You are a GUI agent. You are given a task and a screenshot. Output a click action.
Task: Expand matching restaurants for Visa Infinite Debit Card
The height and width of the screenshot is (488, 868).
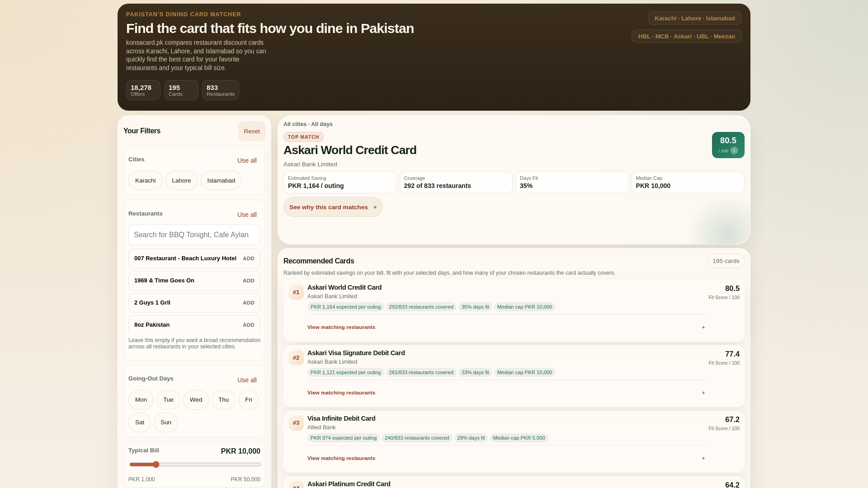[506, 458]
